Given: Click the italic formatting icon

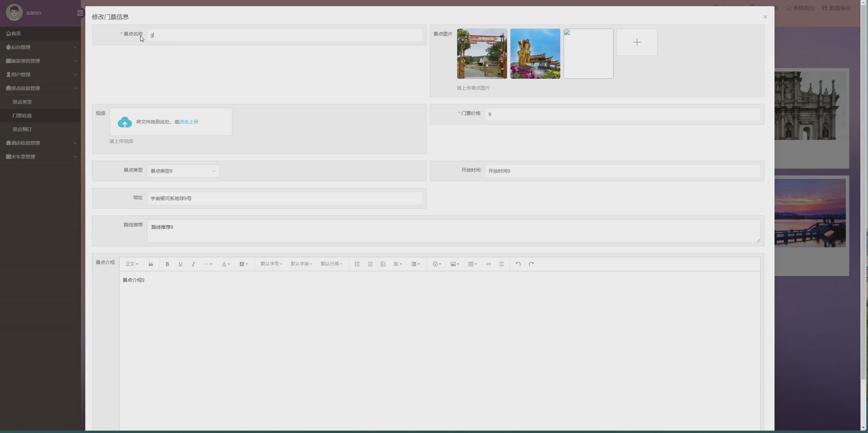Looking at the screenshot, I should (x=193, y=264).
